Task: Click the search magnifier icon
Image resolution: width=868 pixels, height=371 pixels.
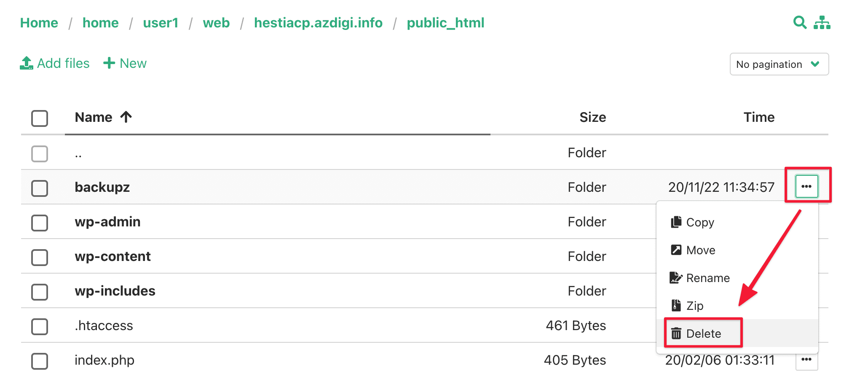Action: [x=799, y=22]
